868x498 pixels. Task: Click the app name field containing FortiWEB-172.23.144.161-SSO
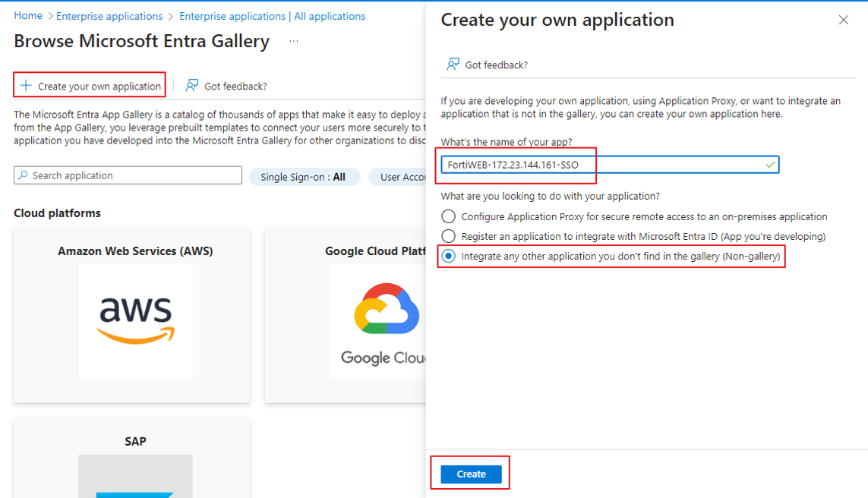click(610, 164)
